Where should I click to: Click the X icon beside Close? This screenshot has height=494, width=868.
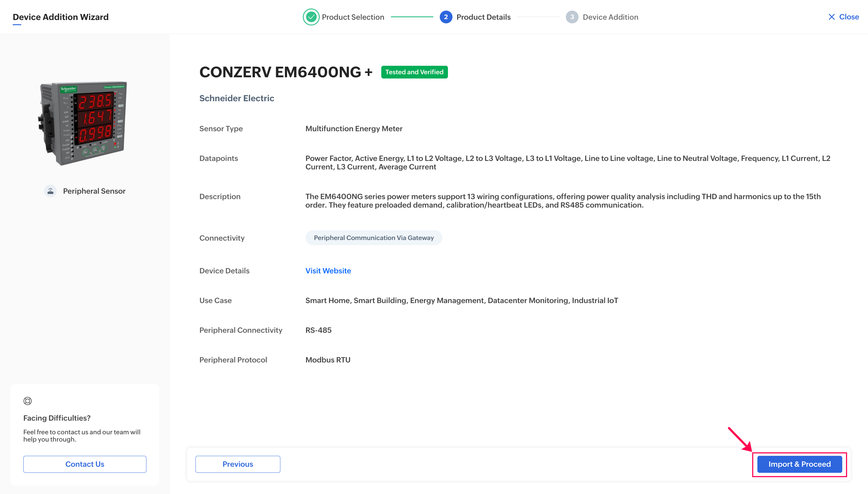click(831, 17)
